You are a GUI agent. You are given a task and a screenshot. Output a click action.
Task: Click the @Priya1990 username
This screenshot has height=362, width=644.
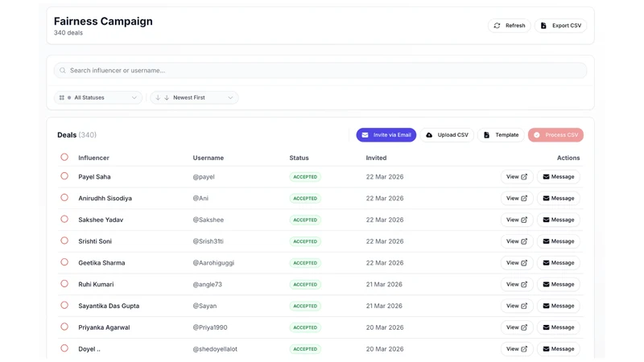pyautogui.click(x=210, y=327)
